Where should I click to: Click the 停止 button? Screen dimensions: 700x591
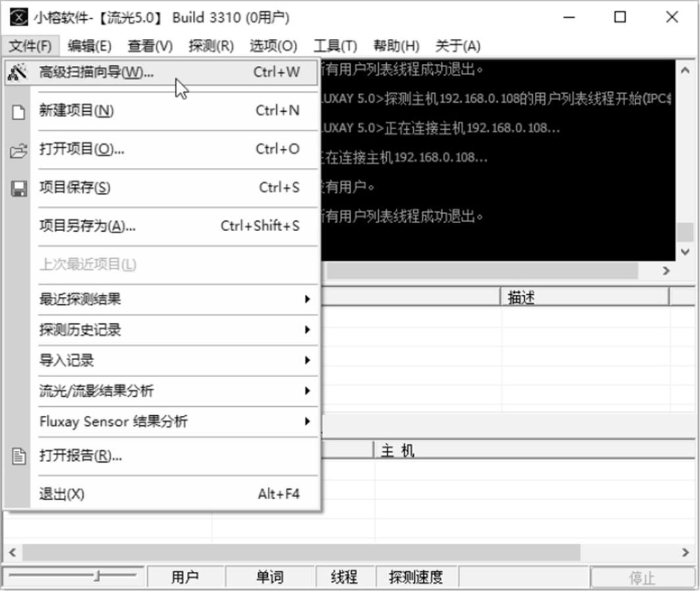[x=641, y=578]
